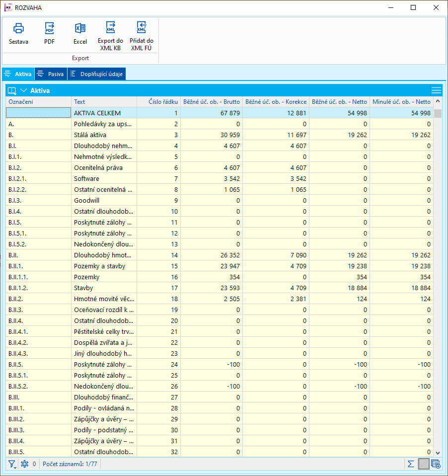Open the Doplňující údaje tab
448x476 pixels.
(97, 74)
